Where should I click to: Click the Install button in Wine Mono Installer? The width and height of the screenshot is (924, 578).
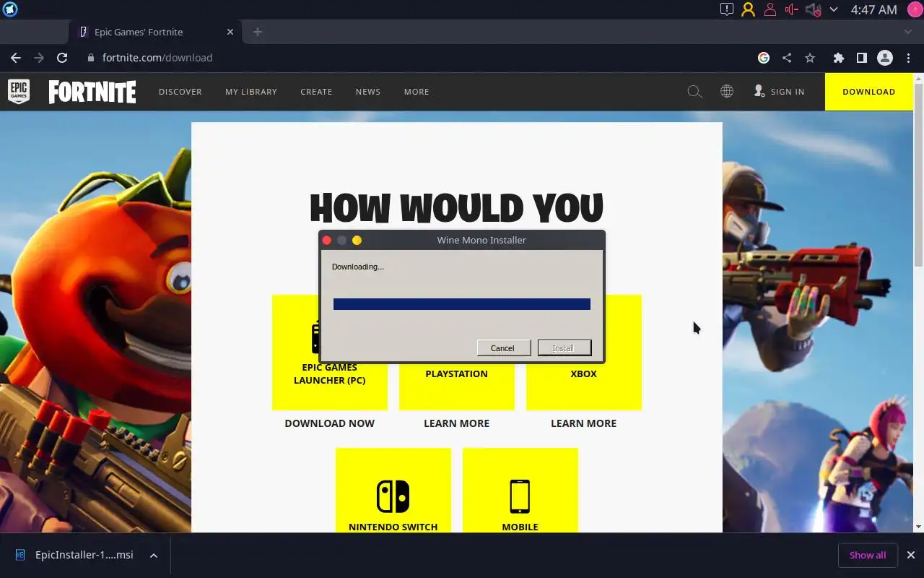point(564,348)
